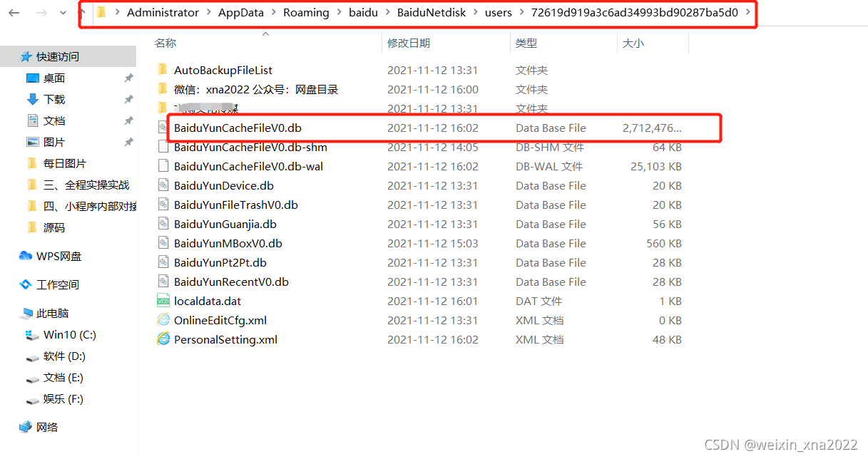Select the Administrator breadcrumb segment
Viewport: 868px width, 459px height.
pyautogui.click(x=163, y=12)
